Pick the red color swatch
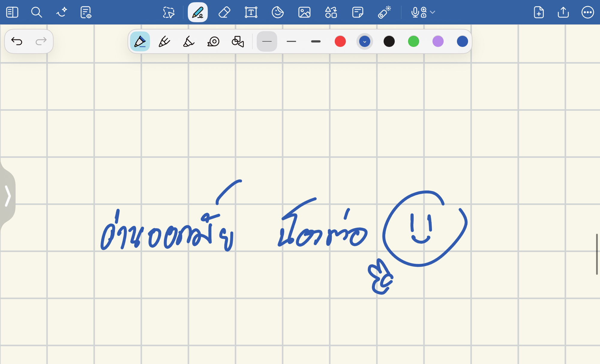This screenshot has width=600, height=364. coord(340,41)
